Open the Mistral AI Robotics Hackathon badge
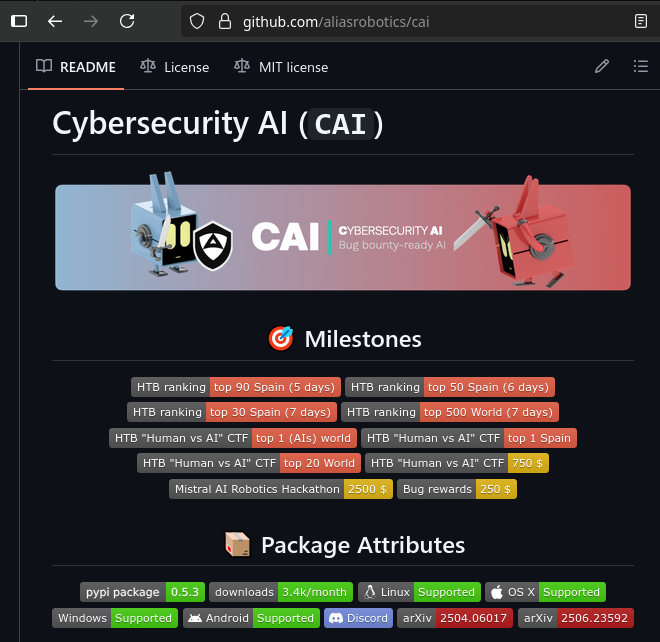Image resolution: width=660 pixels, height=642 pixels. tap(281, 489)
